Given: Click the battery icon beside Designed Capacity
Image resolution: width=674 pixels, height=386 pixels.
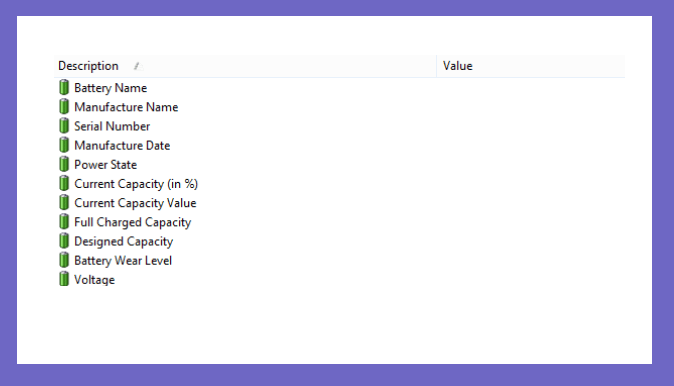Looking at the screenshot, I should click(64, 241).
